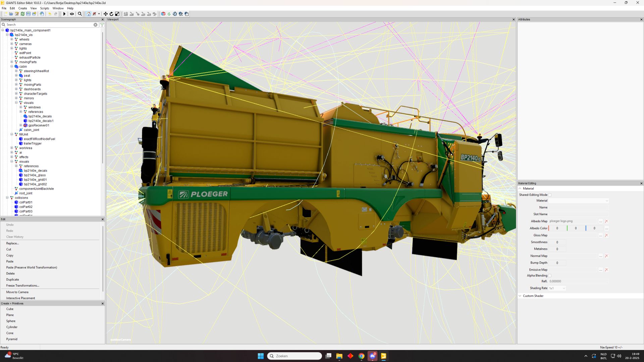
Task: Click the Edit script notepad toolbar icon
Action: [x=17, y=14]
